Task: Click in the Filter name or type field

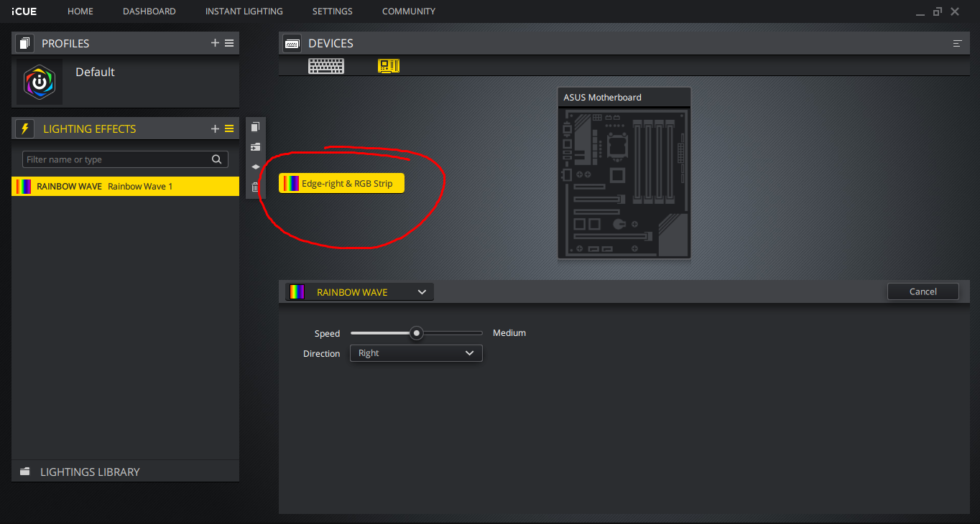Action: click(125, 159)
